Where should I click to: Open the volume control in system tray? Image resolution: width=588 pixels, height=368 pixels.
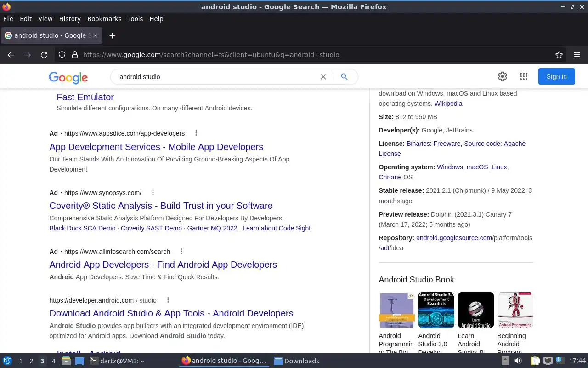(518, 361)
